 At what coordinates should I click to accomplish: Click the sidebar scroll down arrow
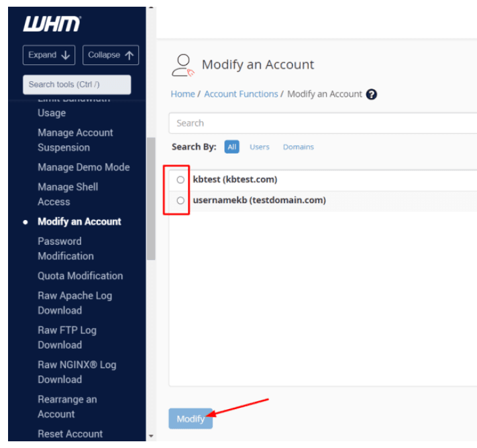click(x=151, y=437)
